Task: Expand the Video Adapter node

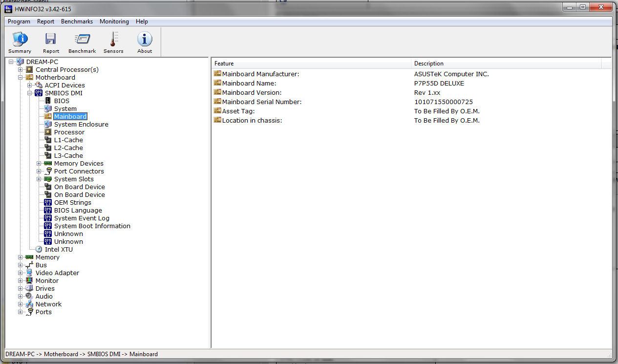Action: click(x=21, y=273)
